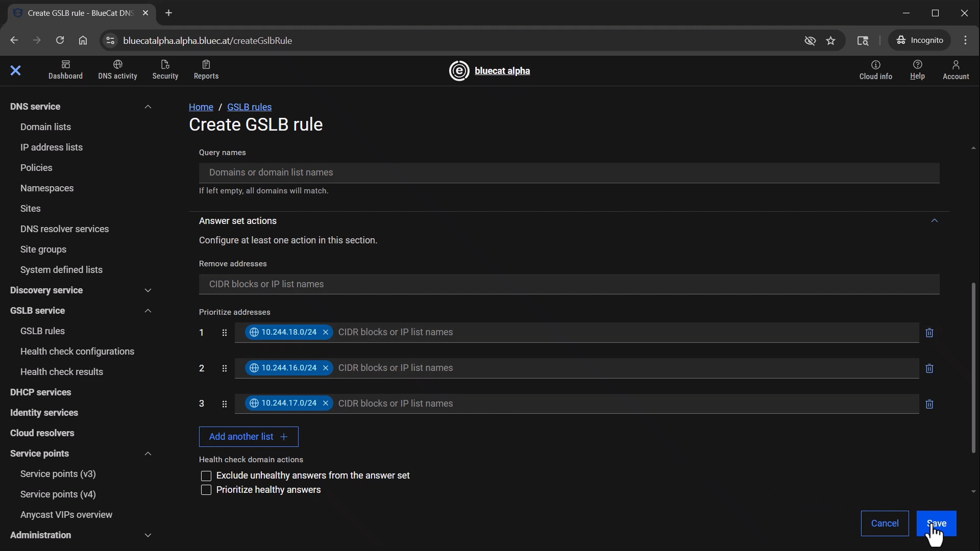Open Namespaces in sidebar
The height and width of the screenshot is (551, 980).
(x=47, y=188)
